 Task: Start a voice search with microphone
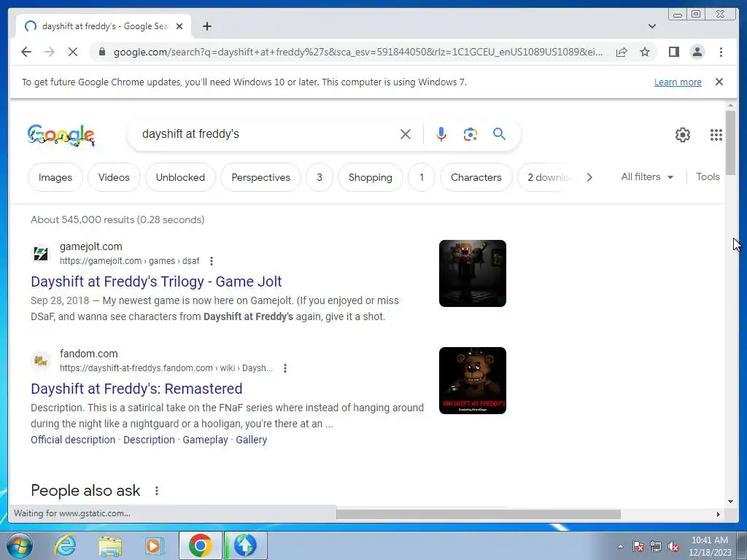pyautogui.click(x=441, y=134)
